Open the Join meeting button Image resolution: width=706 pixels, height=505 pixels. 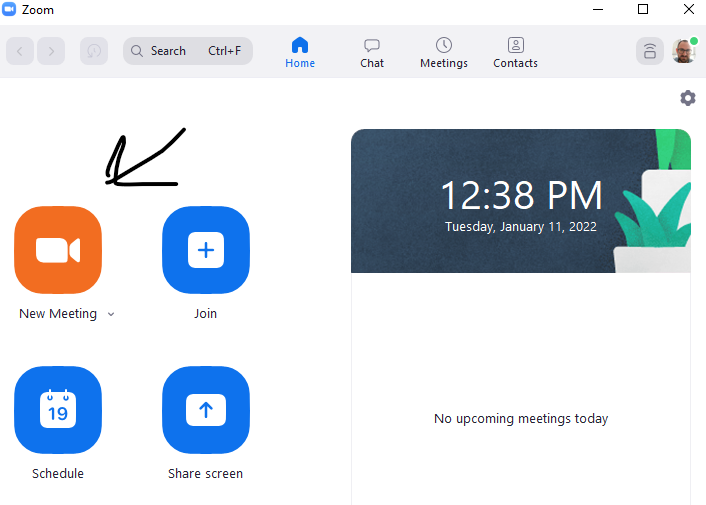[206, 250]
